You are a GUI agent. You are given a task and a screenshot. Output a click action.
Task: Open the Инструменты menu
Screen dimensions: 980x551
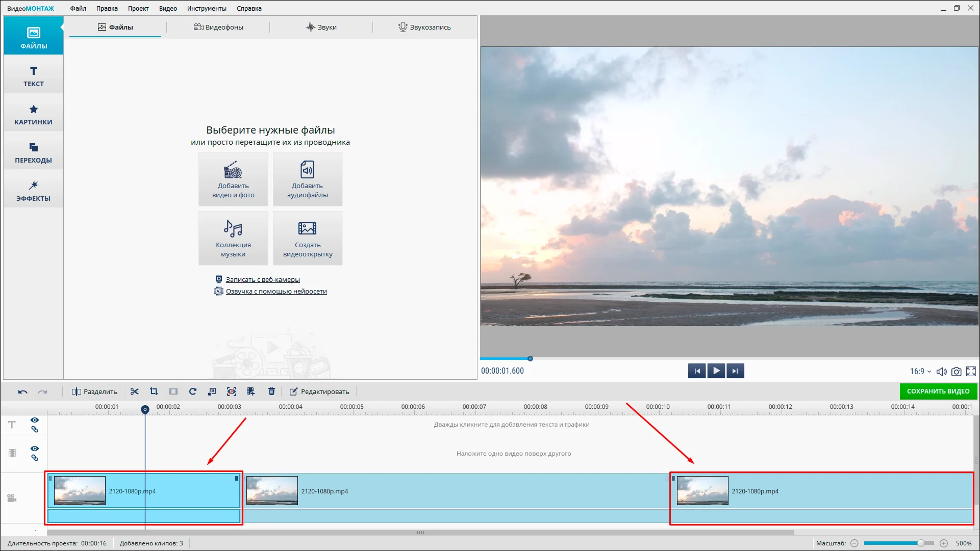tap(207, 8)
